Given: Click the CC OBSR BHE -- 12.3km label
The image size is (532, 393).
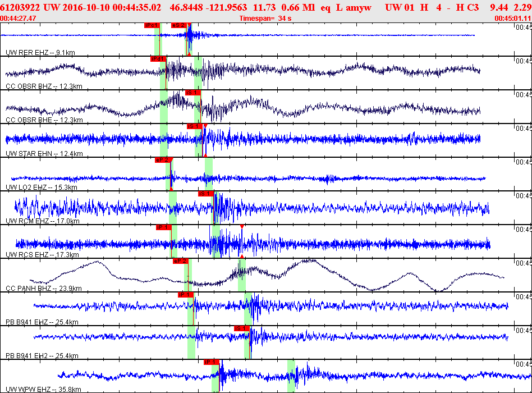Looking at the screenshot, I should point(44,120).
